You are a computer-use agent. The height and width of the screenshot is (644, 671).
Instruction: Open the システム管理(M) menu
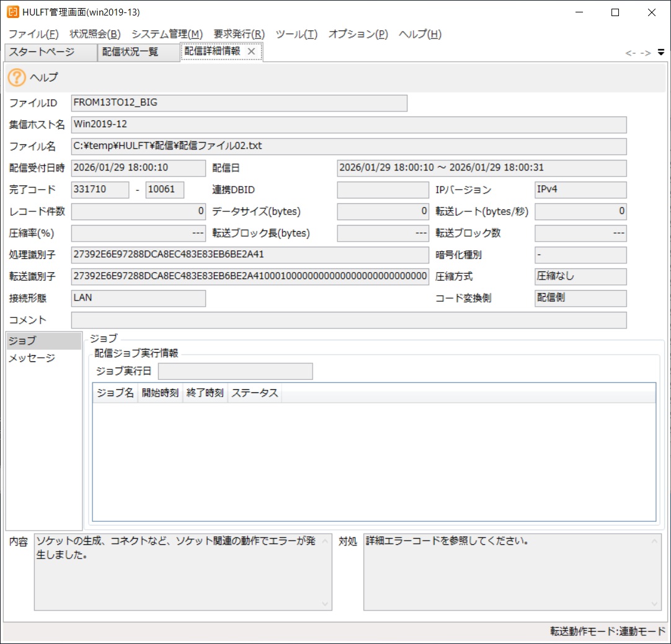[167, 34]
